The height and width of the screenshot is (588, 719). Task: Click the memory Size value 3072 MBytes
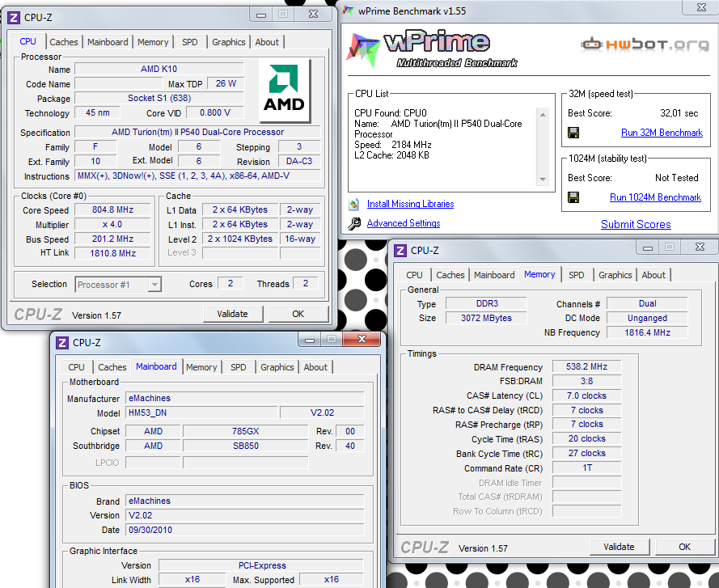(x=486, y=318)
